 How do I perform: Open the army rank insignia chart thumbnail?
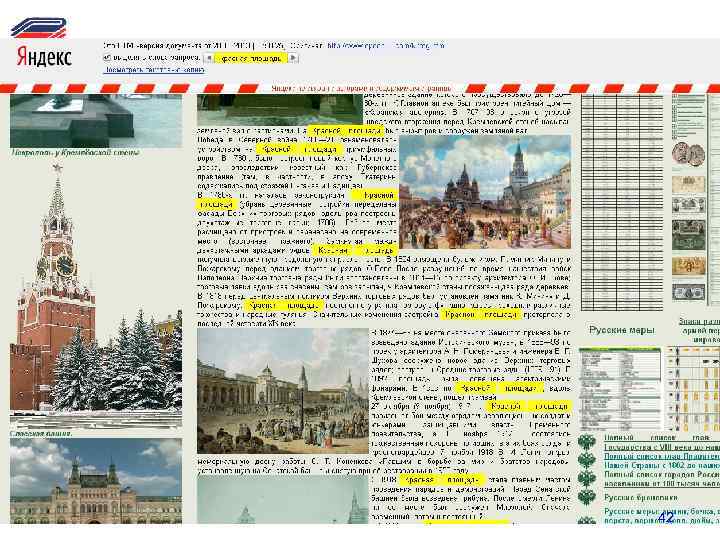coord(693,389)
